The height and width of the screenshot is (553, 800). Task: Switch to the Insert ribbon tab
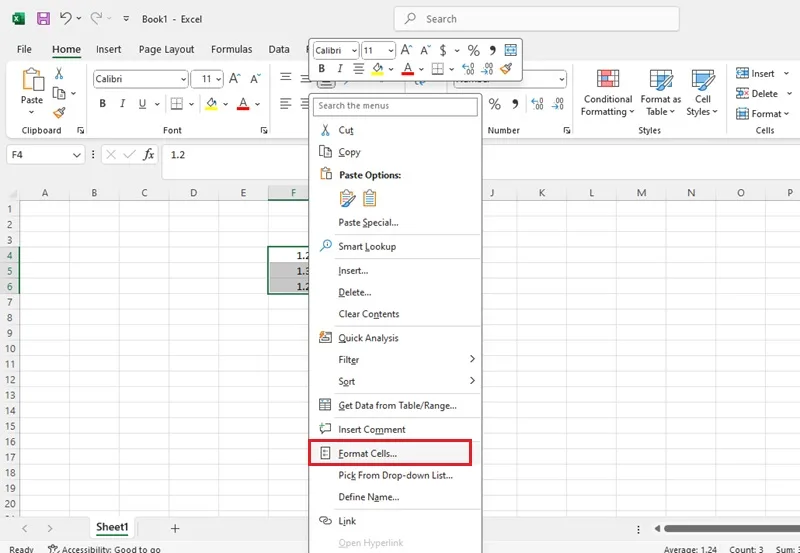(x=109, y=49)
